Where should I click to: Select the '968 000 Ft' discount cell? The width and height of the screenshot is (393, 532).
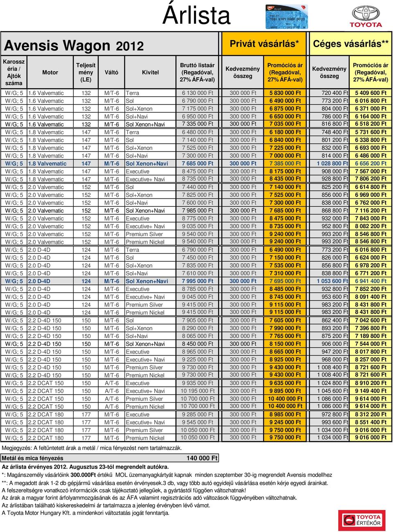pos(334,359)
